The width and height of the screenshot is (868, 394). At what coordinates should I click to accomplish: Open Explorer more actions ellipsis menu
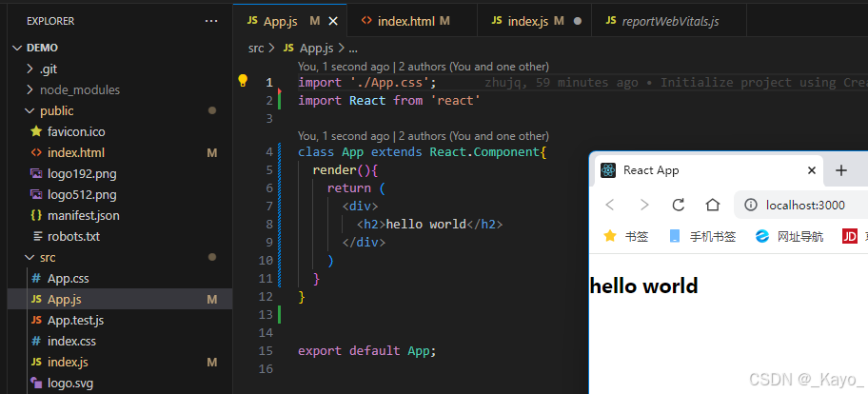click(211, 21)
